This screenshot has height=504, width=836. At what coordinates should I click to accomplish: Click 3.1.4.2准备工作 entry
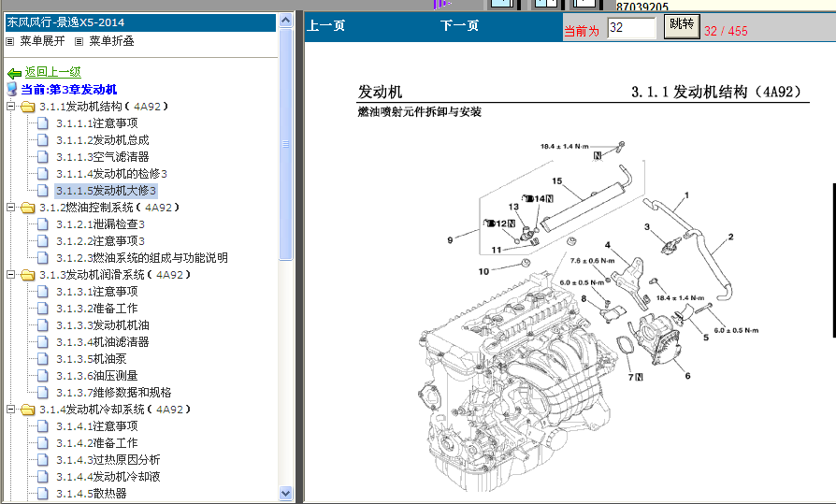pos(97,443)
